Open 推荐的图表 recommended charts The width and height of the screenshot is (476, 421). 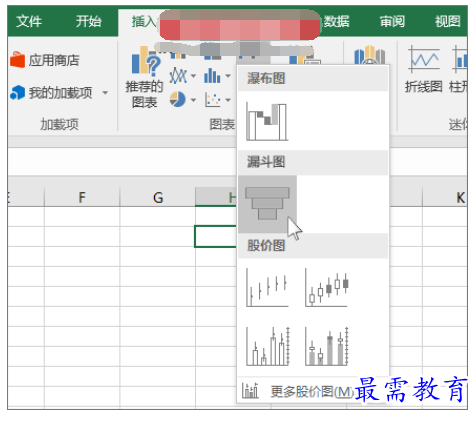(144, 77)
